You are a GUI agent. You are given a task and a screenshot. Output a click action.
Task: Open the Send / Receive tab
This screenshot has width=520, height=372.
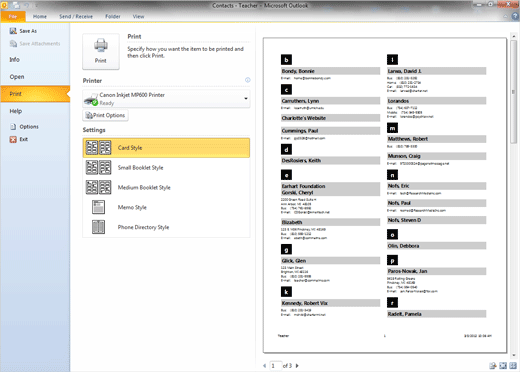click(76, 16)
